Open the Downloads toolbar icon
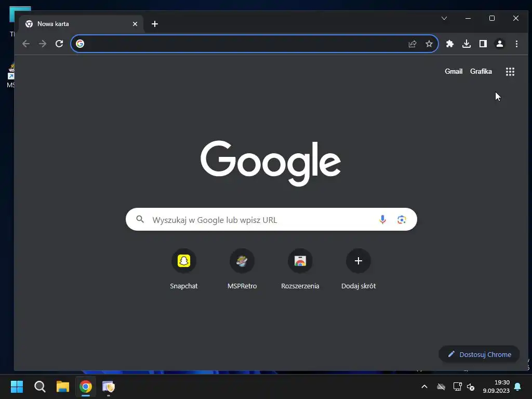Screen dimensions: 532x399 coord(467,44)
